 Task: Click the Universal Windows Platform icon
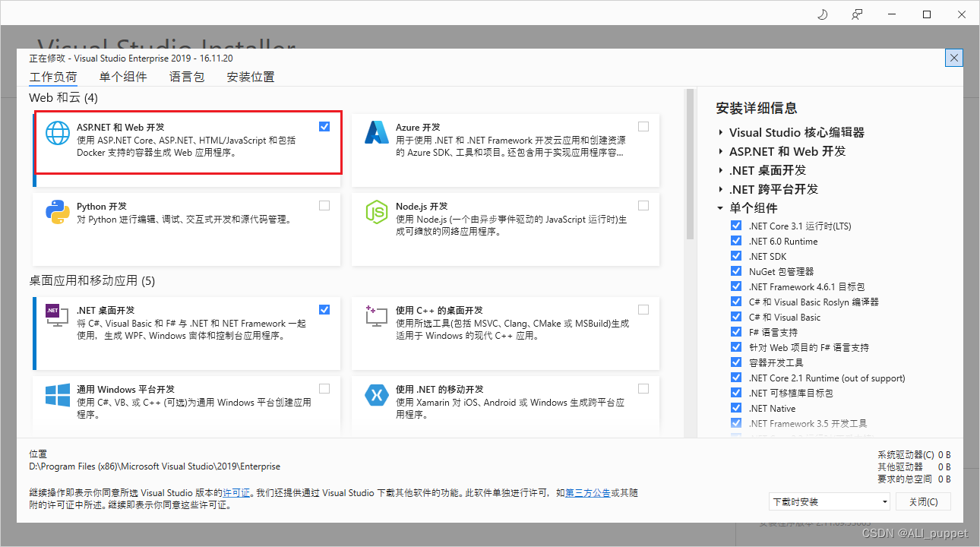(58, 395)
